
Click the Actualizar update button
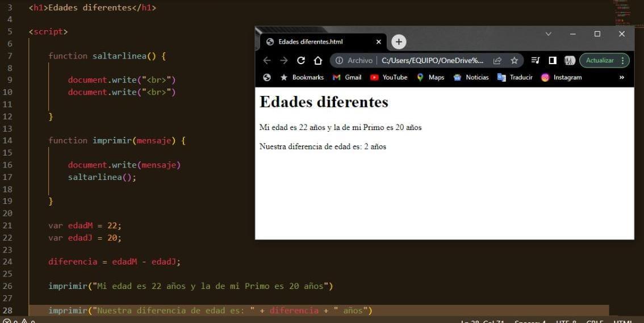pos(600,60)
